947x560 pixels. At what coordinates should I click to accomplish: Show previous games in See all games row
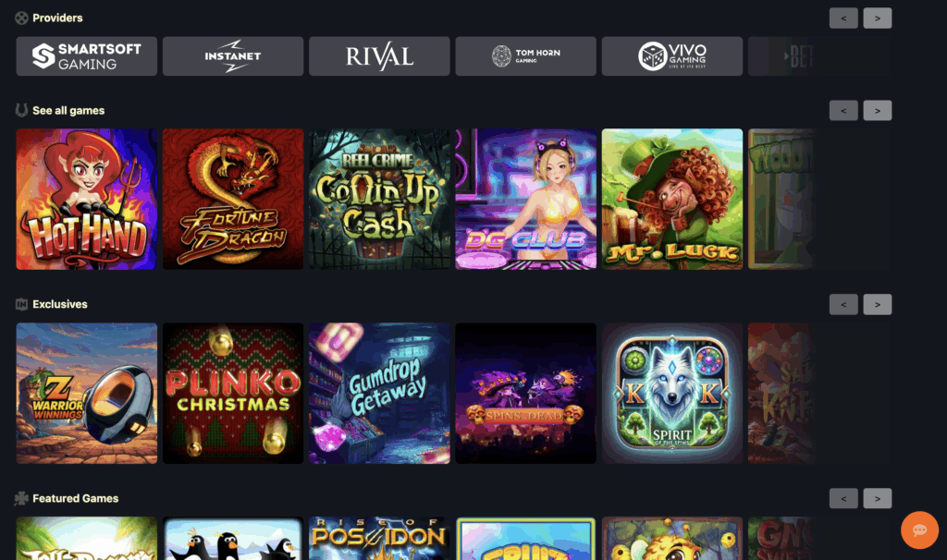[843, 111]
